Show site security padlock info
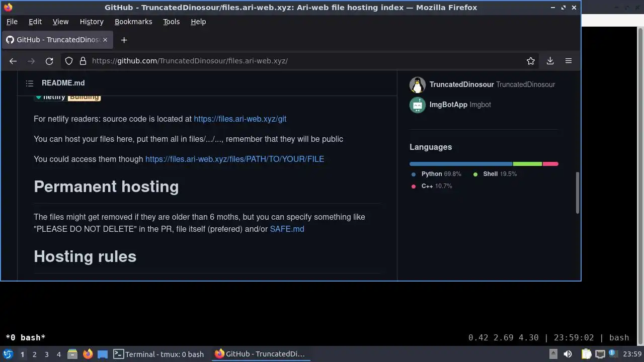 click(83, 61)
